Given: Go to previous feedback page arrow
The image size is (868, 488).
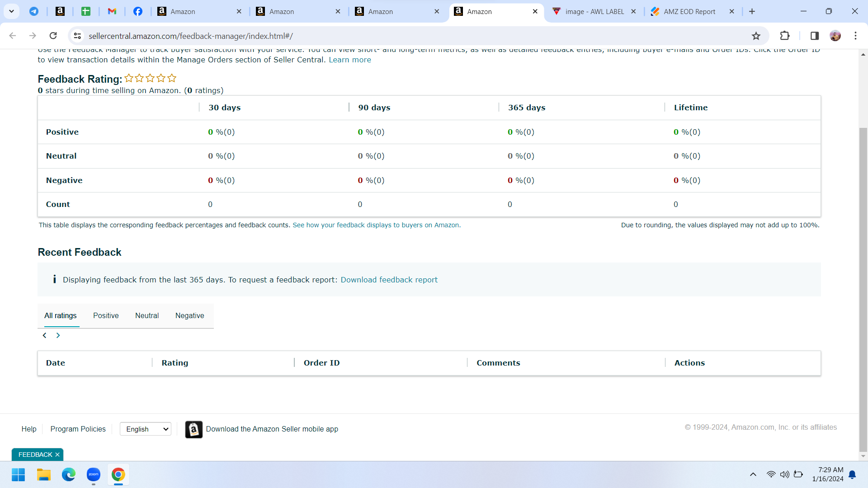Looking at the screenshot, I should [44, 335].
